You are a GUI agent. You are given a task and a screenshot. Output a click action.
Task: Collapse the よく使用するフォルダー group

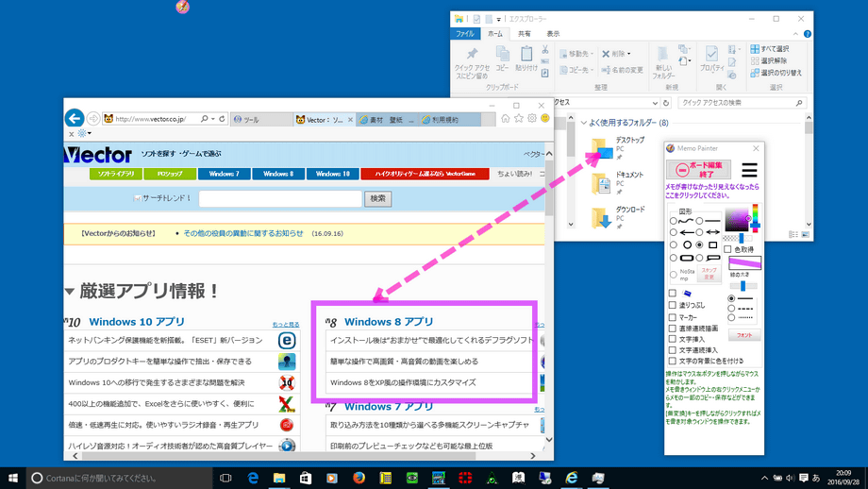pos(583,123)
